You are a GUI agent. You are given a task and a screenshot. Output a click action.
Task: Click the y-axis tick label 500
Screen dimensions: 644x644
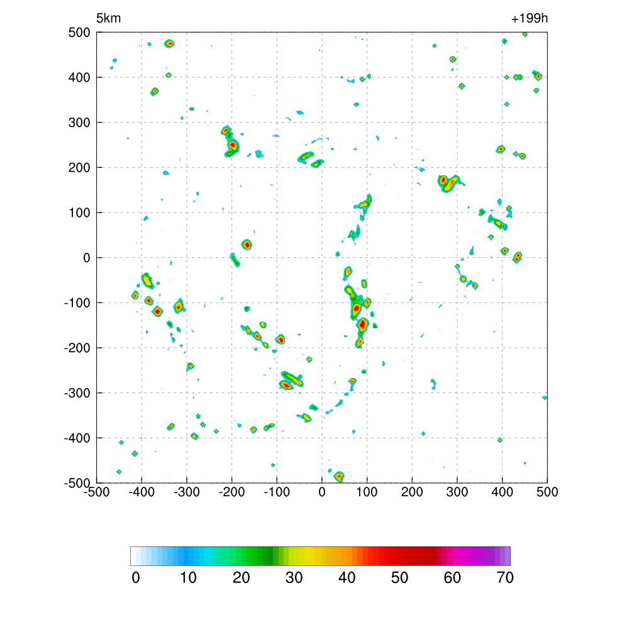click(79, 33)
